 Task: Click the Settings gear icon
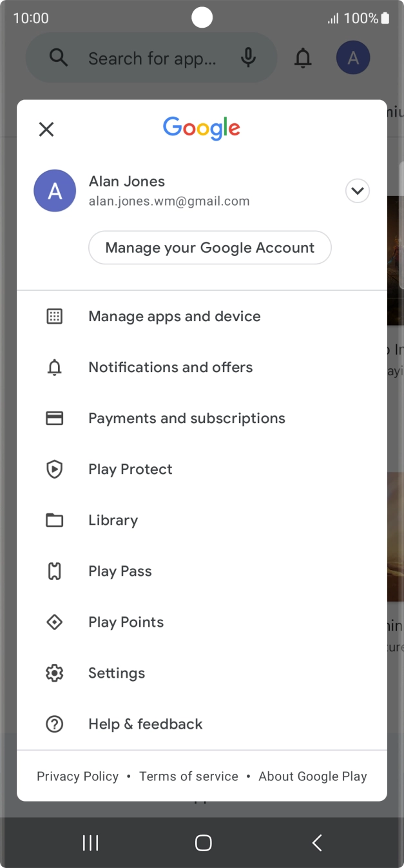click(55, 673)
